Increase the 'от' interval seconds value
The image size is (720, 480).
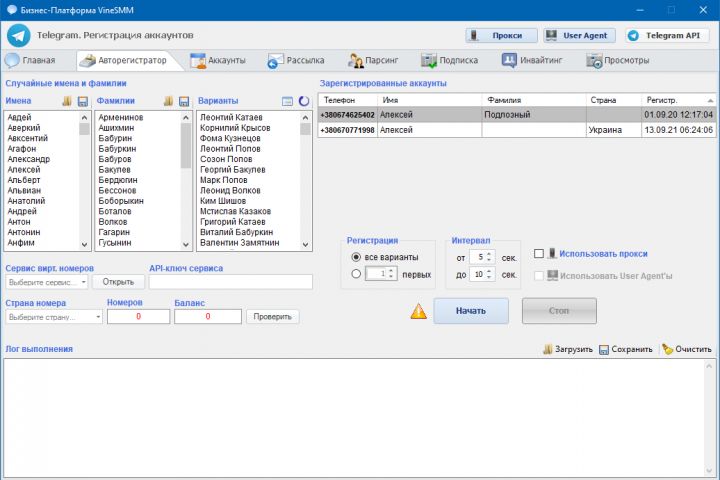[x=489, y=254]
